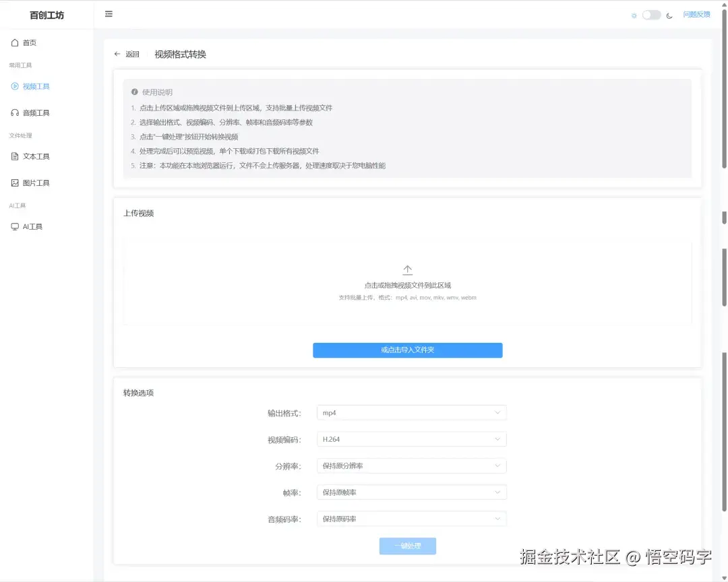Viewport: 728px width, 582px height.
Task: Open the 视频工具 sidebar icon
Action: tap(16, 86)
